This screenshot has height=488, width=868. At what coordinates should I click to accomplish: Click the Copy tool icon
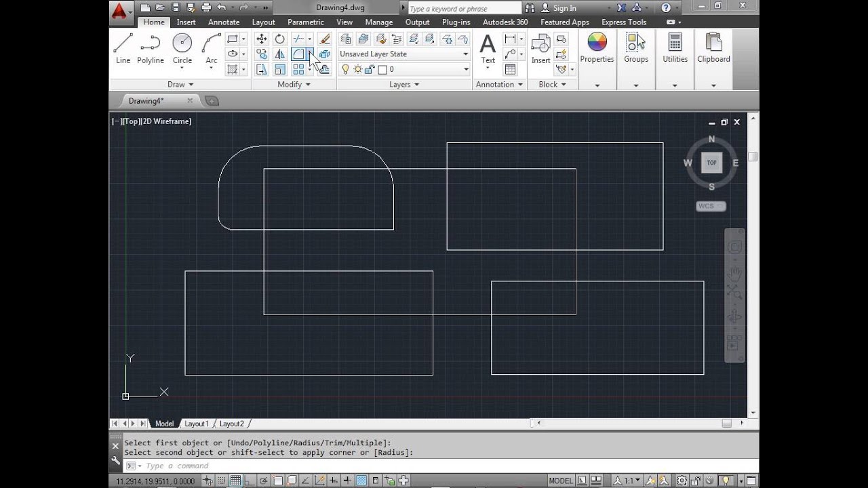262,54
